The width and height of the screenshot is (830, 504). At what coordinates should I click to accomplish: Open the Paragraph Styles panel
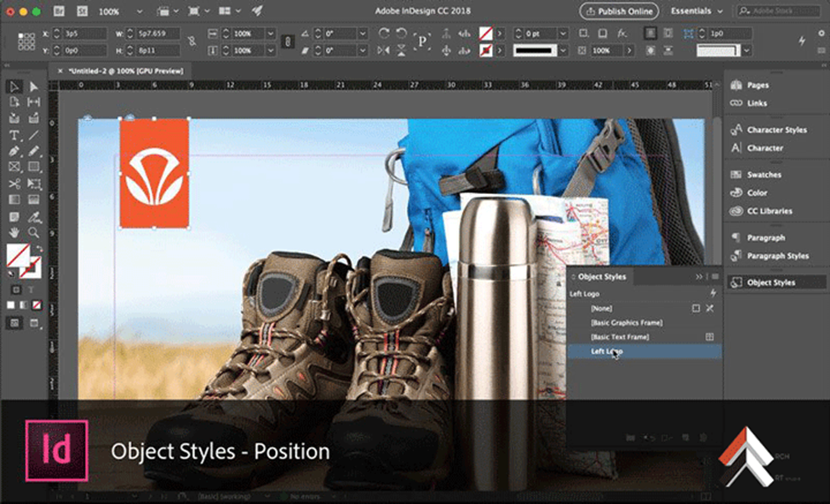pyautogui.click(x=777, y=255)
